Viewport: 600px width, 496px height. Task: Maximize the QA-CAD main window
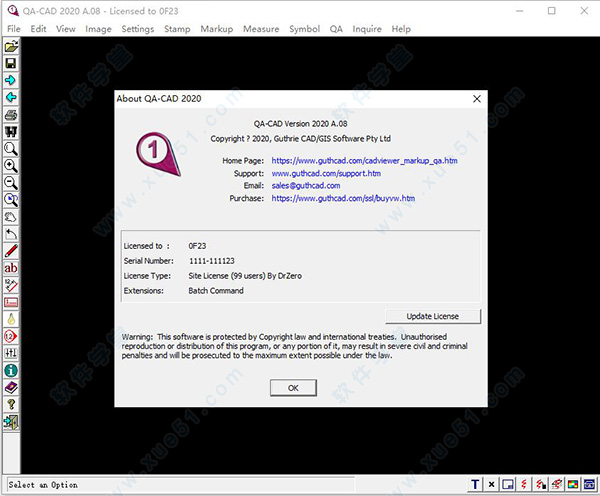(551, 11)
